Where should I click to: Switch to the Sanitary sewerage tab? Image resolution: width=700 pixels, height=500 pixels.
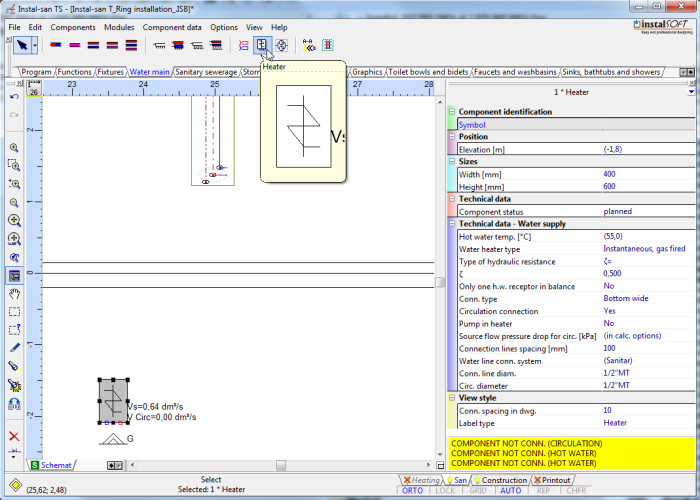206,72
